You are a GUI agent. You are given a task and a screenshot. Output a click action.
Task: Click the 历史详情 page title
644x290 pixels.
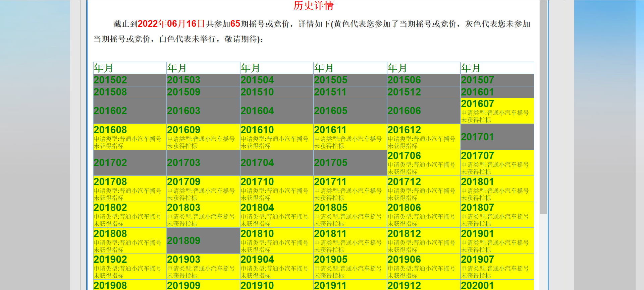[x=313, y=6]
